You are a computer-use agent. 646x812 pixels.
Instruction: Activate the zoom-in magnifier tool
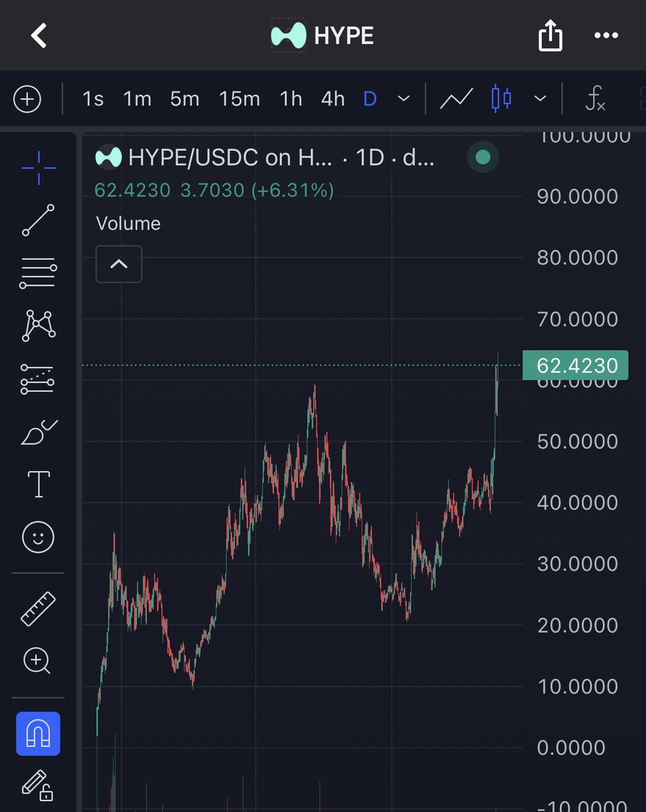click(38, 660)
